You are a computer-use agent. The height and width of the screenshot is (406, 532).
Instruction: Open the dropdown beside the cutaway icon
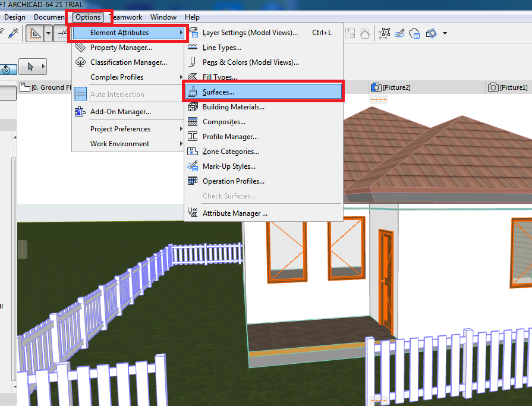pos(445,33)
